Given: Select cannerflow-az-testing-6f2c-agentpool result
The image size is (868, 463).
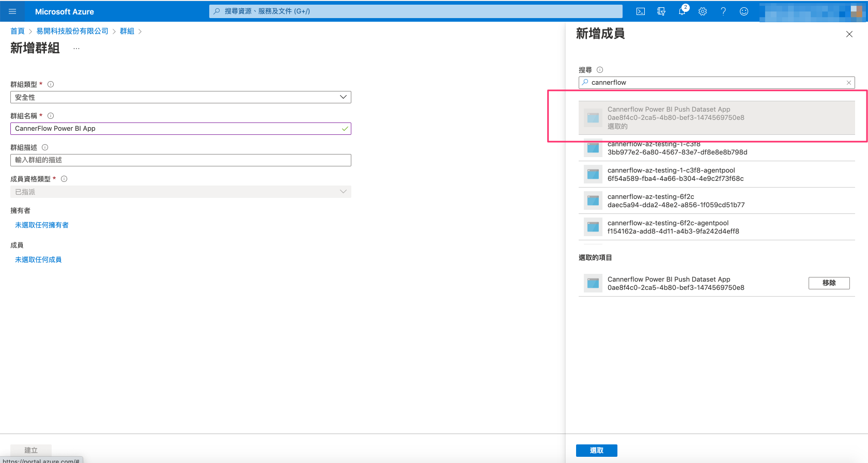Looking at the screenshot, I should [x=717, y=227].
